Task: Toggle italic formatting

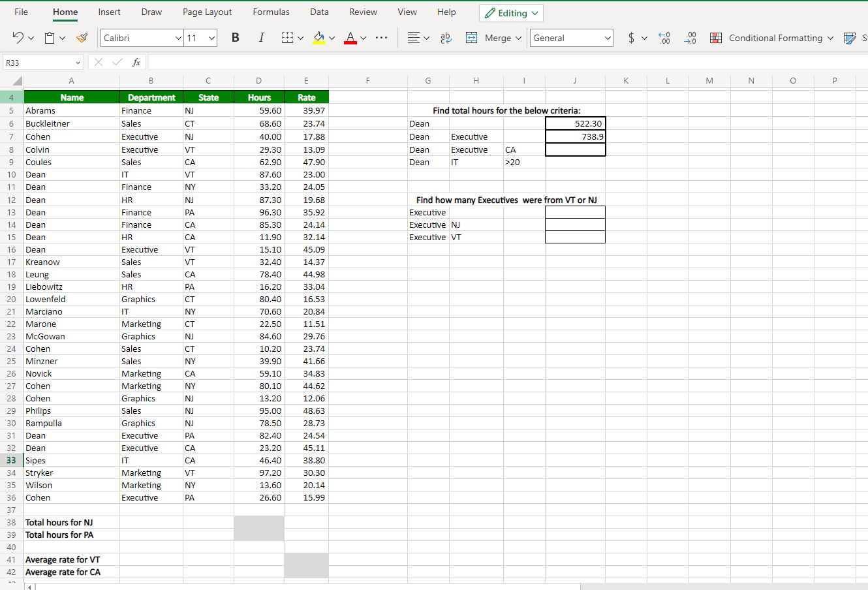Action: click(262, 38)
